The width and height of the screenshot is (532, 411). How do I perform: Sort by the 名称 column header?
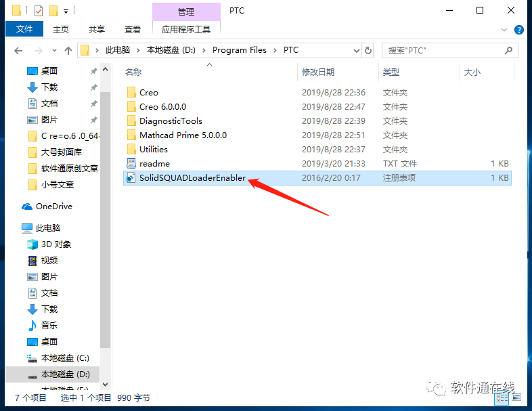click(133, 72)
